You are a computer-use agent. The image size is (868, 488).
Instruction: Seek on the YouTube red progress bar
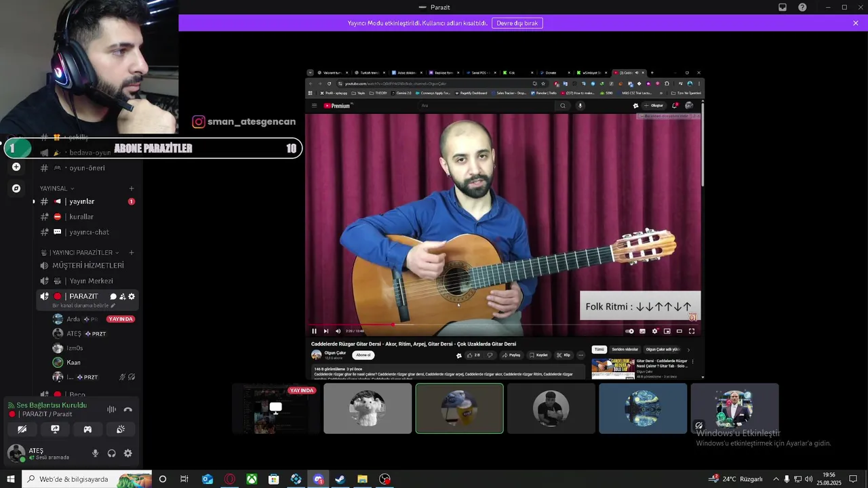pos(504,325)
